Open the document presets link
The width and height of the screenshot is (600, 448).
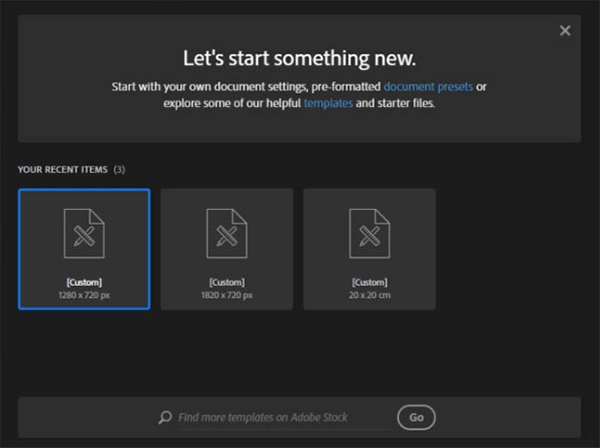tap(428, 87)
